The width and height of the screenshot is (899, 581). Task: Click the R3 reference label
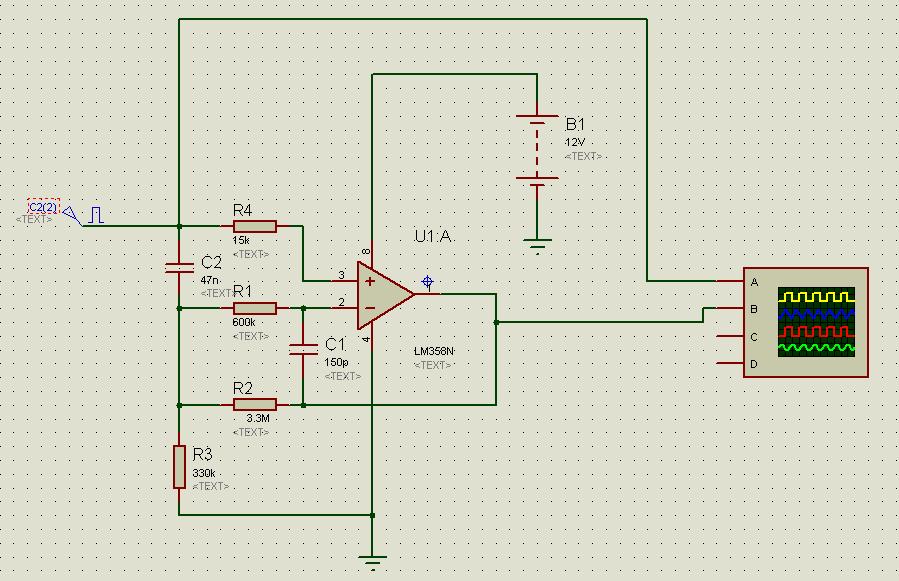coord(202,454)
